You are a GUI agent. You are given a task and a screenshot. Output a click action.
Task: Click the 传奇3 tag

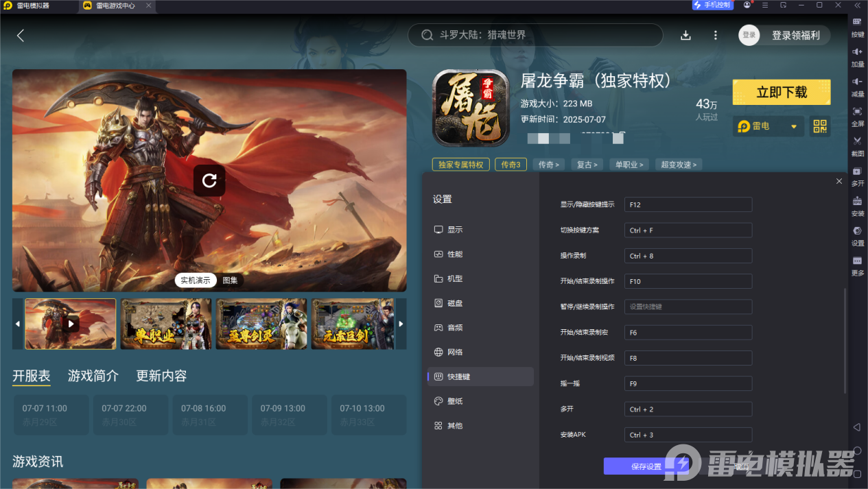tap(511, 165)
